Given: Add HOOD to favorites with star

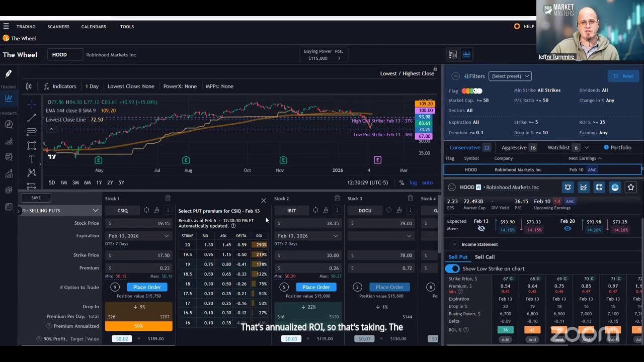Looking at the screenshot, I should pos(631,187).
